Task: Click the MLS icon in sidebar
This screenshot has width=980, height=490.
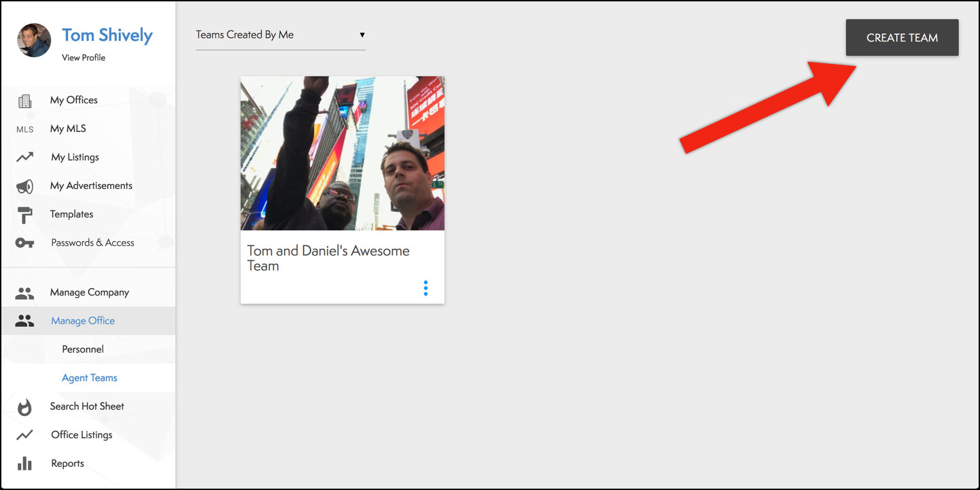Action: point(25,129)
